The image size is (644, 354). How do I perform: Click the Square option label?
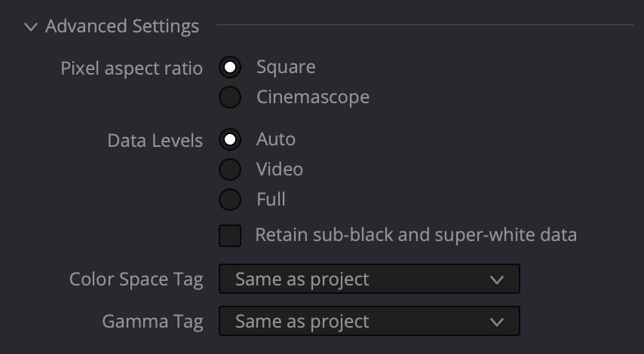(286, 67)
